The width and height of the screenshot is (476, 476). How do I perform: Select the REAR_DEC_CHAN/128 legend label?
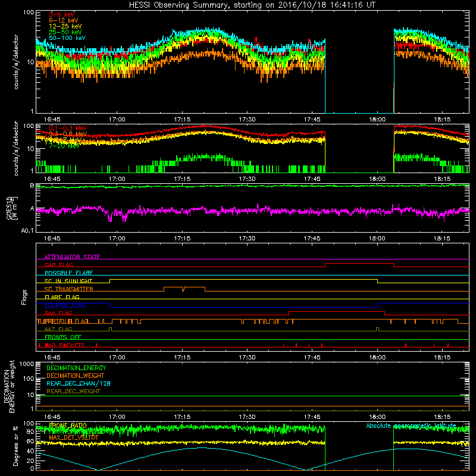point(79,383)
